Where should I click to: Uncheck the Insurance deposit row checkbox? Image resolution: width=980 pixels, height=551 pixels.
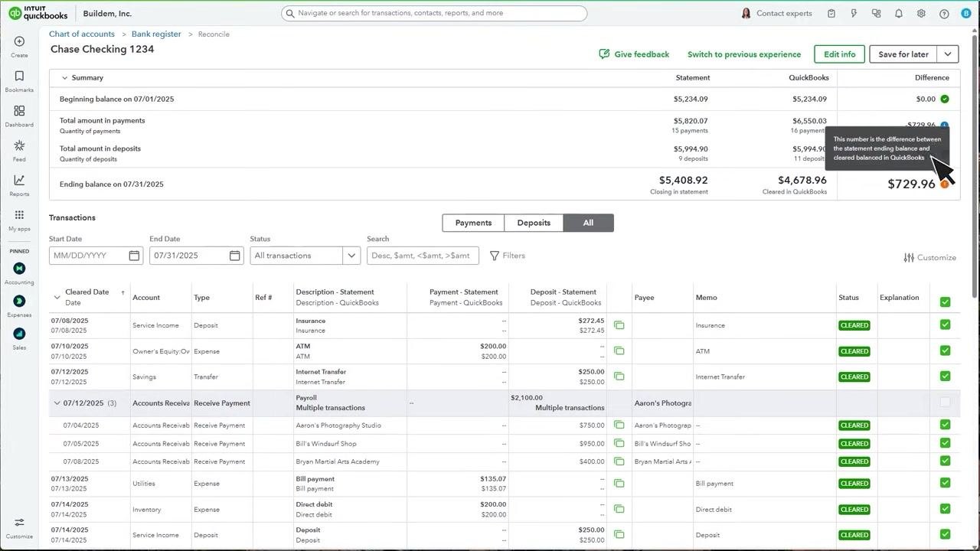point(945,324)
